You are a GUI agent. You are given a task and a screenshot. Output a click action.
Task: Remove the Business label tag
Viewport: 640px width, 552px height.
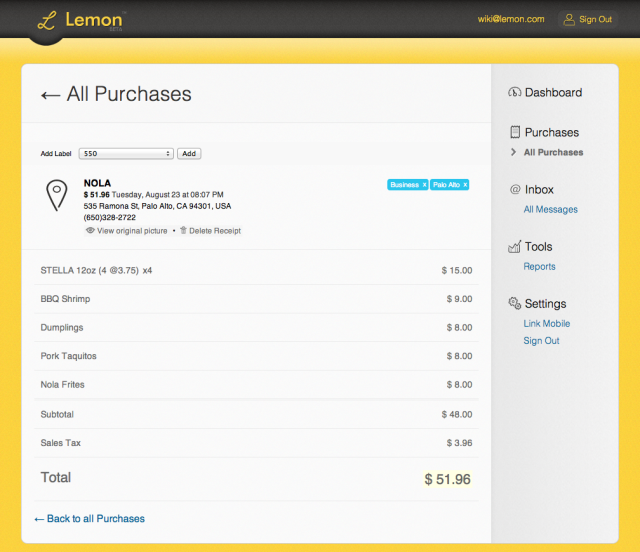[424, 185]
